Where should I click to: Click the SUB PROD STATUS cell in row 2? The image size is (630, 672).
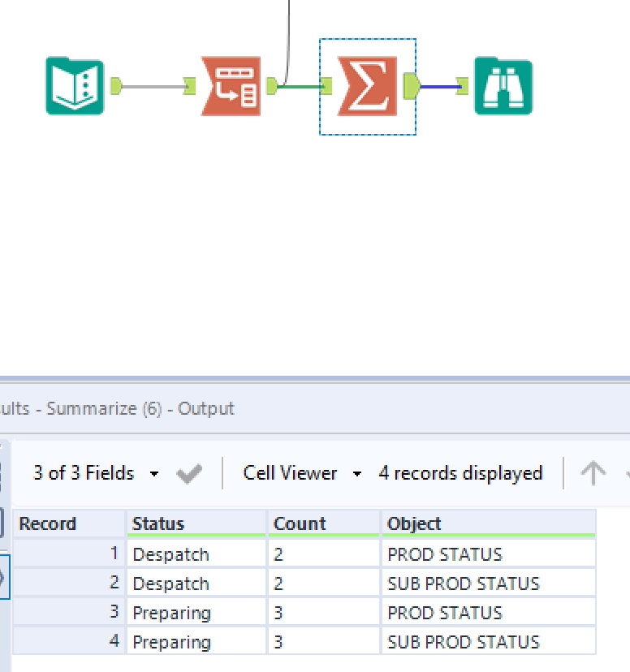point(464,584)
